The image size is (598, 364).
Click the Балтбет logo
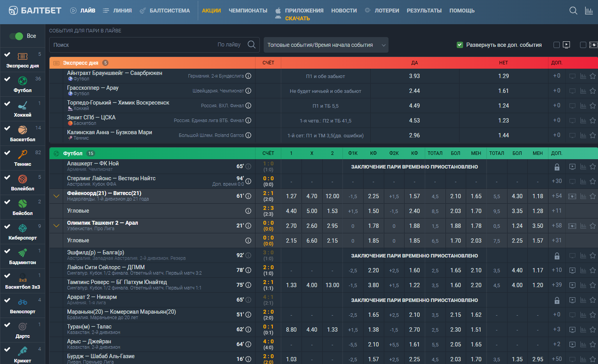(35, 11)
